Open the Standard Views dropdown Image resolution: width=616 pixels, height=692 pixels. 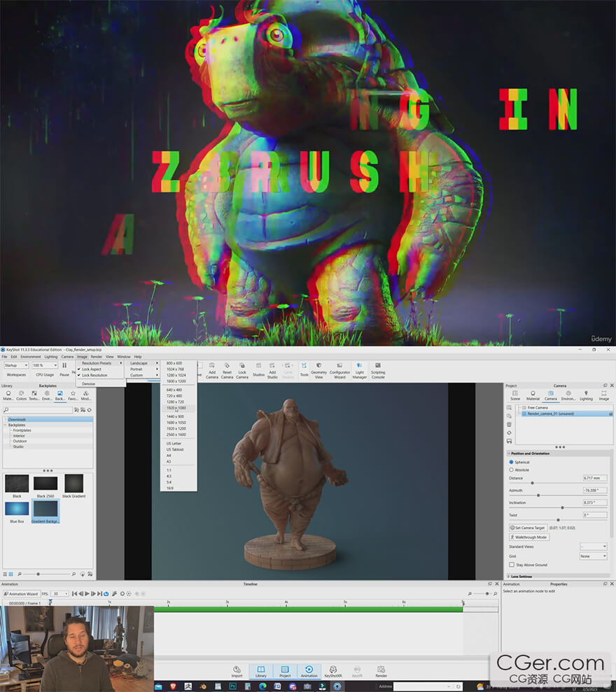click(594, 546)
